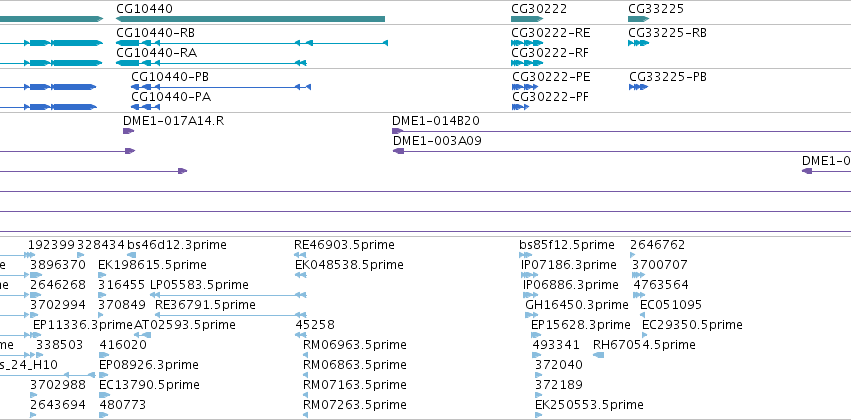Select protein CG30222-PE label
Screen dimensions: 851x420
click(x=551, y=77)
